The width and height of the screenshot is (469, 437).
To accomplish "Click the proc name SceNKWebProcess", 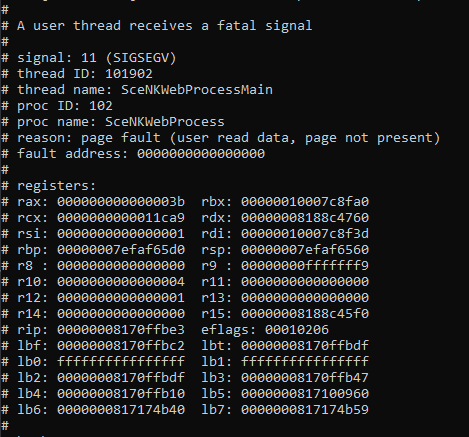I will point(165,122).
